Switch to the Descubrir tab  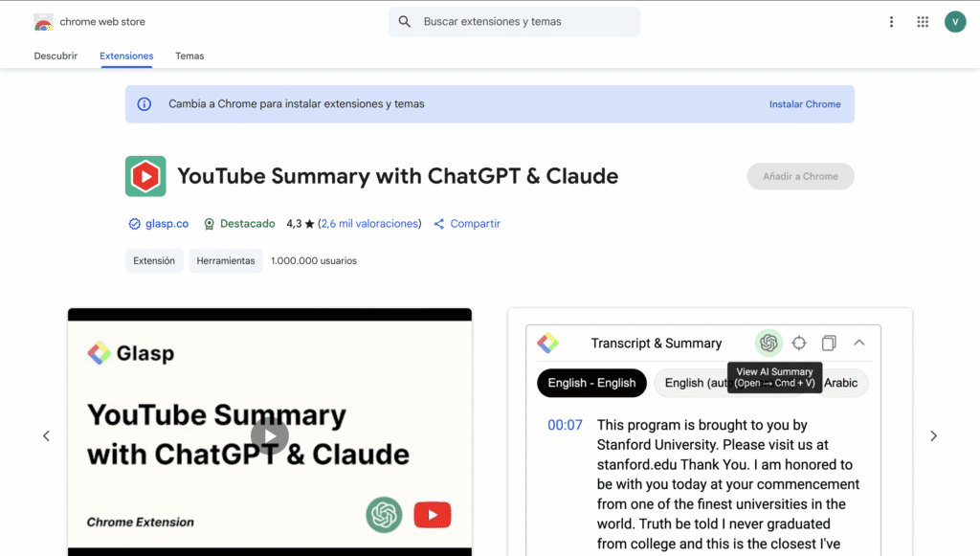coord(56,56)
